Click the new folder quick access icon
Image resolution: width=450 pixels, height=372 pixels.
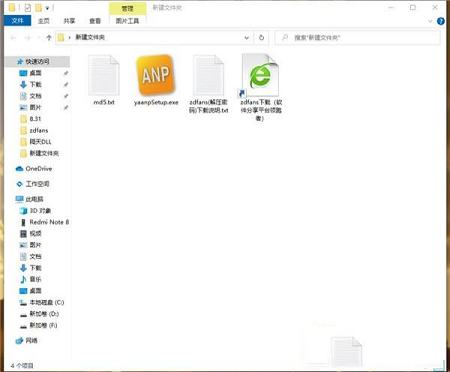(x=38, y=8)
